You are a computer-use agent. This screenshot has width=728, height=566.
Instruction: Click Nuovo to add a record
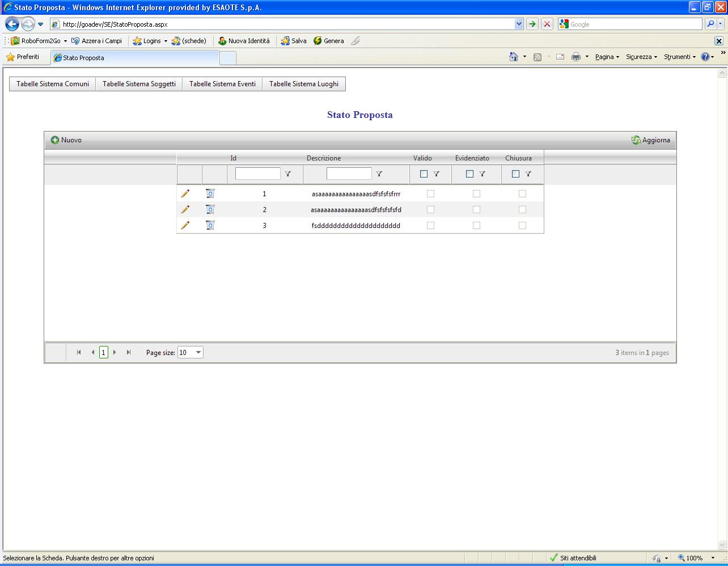(66, 140)
